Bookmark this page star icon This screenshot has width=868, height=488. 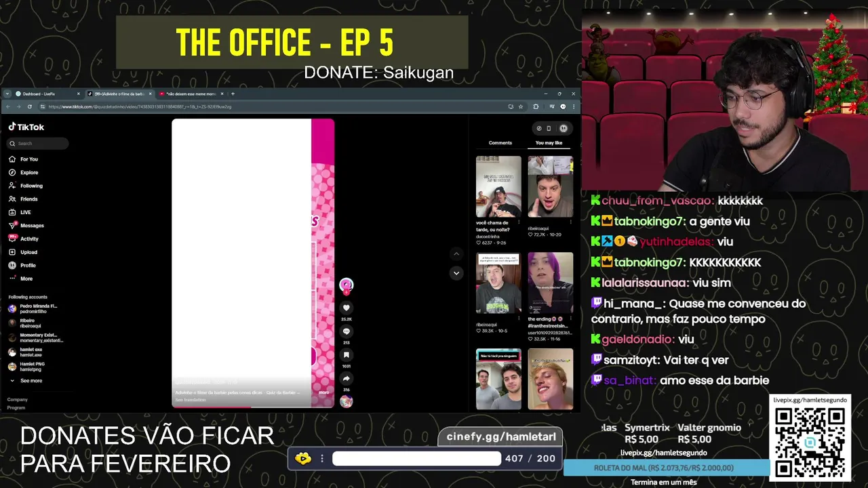(521, 106)
